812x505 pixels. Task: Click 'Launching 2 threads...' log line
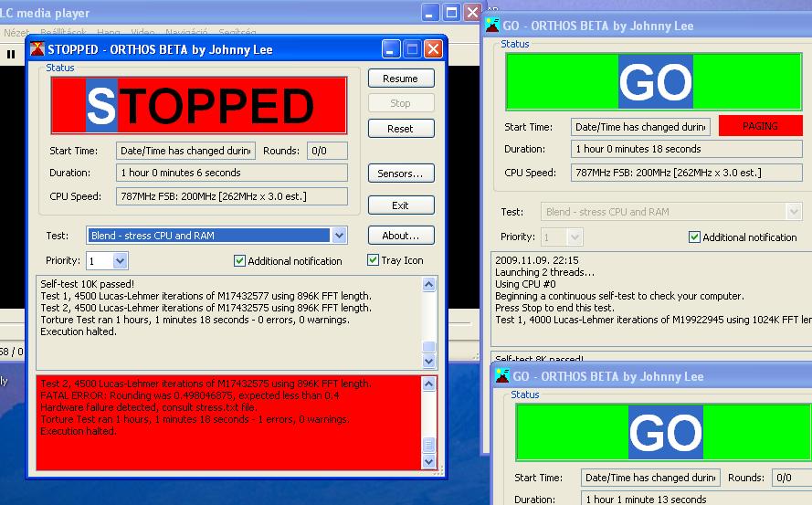point(544,272)
